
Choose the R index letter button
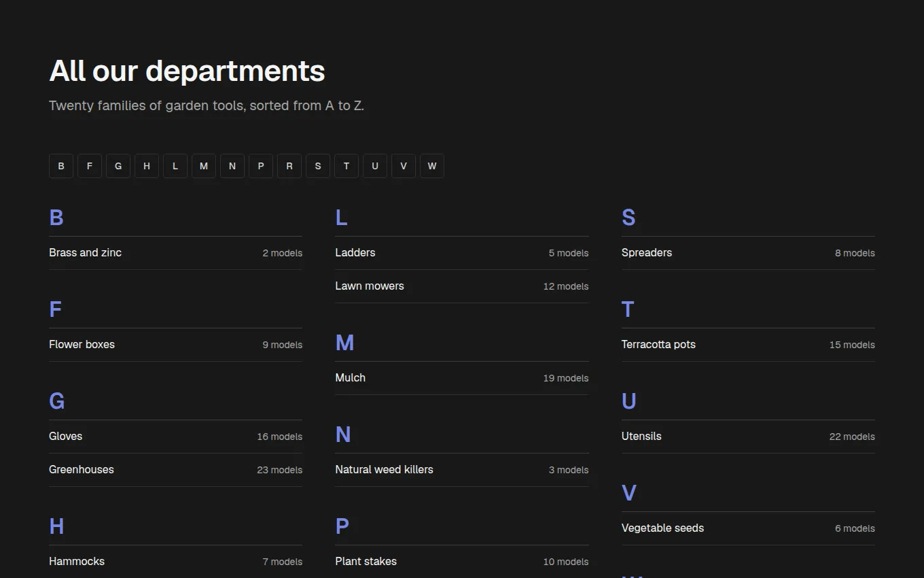[289, 166]
